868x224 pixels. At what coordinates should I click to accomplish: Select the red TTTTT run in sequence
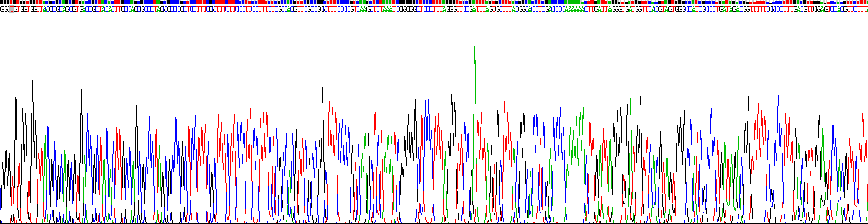[x=759, y=9]
